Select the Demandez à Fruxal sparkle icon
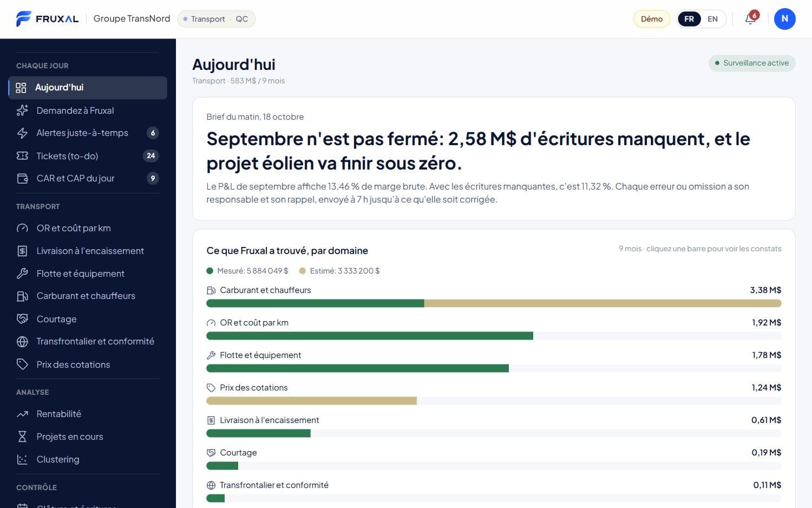 point(22,110)
